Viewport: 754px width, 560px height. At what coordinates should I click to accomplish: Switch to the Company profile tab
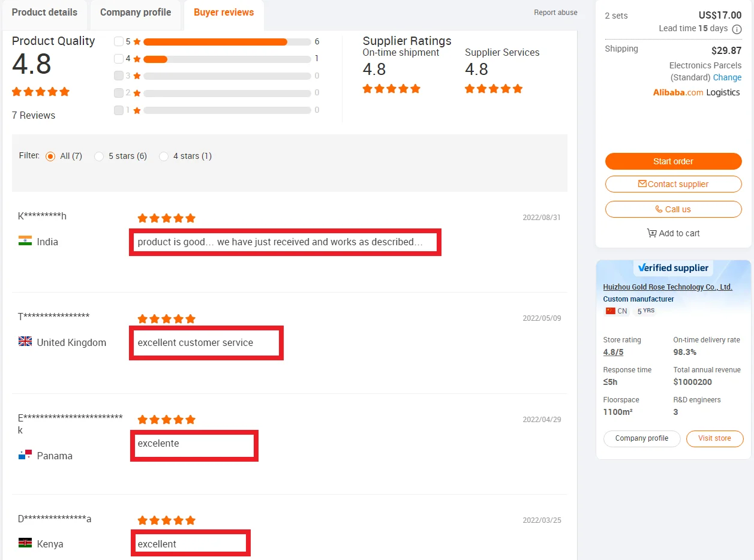(136, 13)
